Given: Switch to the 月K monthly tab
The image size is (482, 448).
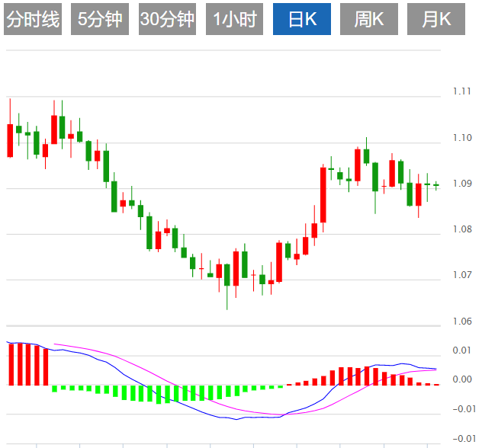Looking at the screenshot, I should pyautogui.click(x=436, y=19).
